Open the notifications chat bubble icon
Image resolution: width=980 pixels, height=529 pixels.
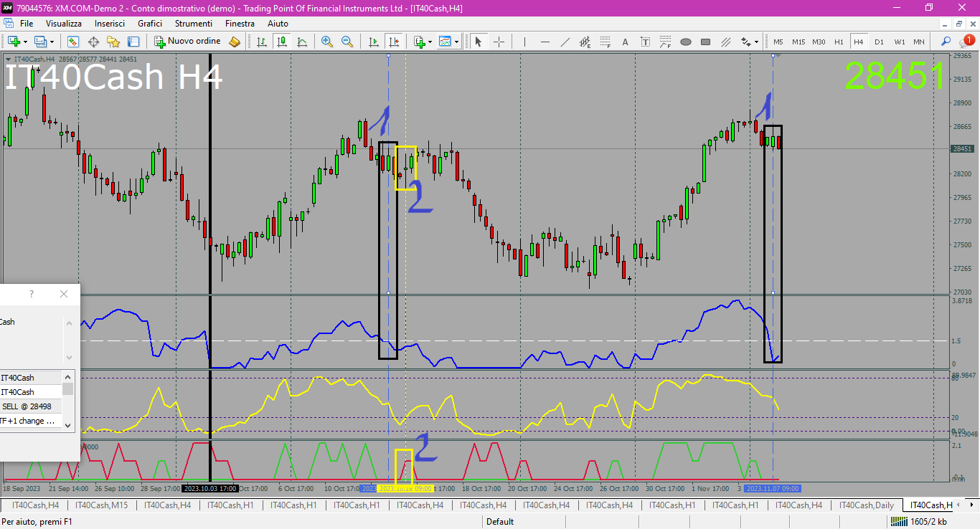[x=966, y=41]
